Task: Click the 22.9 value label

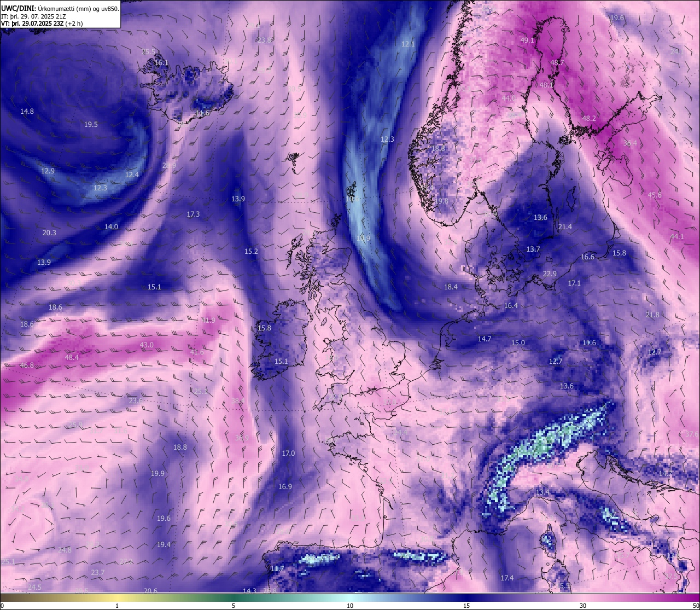Action: tap(550, 274)
